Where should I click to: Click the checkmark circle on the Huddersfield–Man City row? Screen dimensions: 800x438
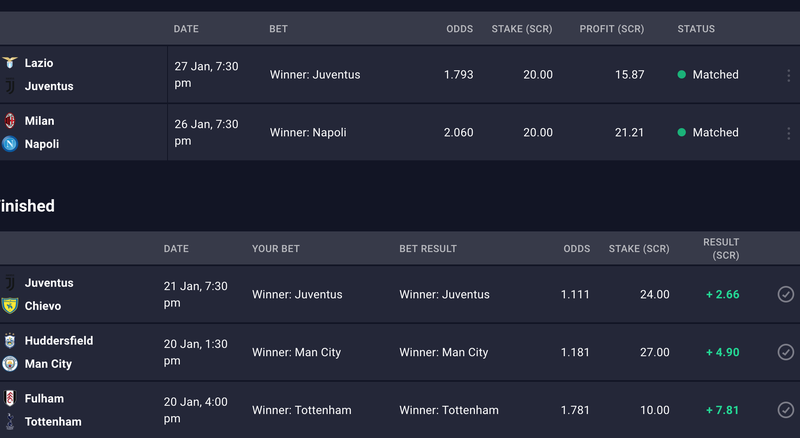pos(786,352)
